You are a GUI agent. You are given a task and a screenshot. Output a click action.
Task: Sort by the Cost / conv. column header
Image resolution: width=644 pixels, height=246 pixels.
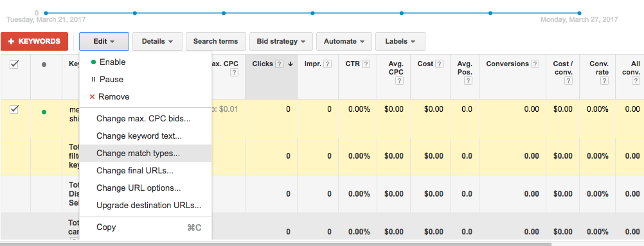click(562, 68)
